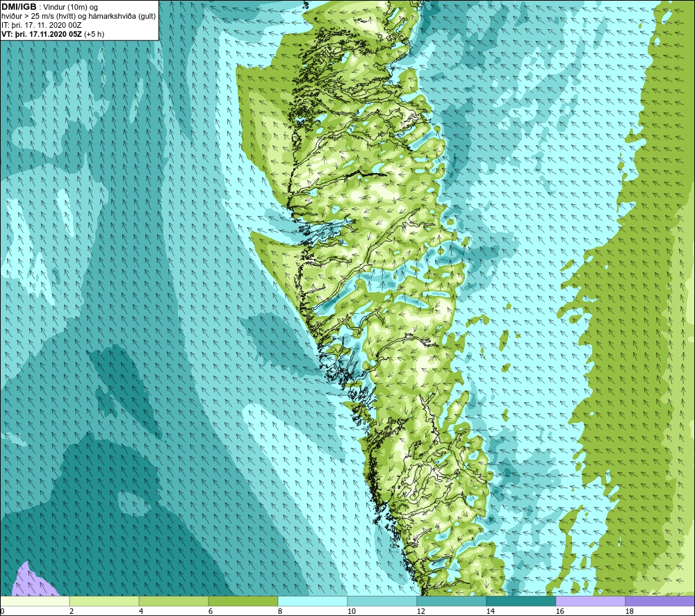The width and height of the screenshot is (695, 616).
Task: Click the 8–10 m/s pale cyan legend swatch
Action: click(x=313, y=601)
